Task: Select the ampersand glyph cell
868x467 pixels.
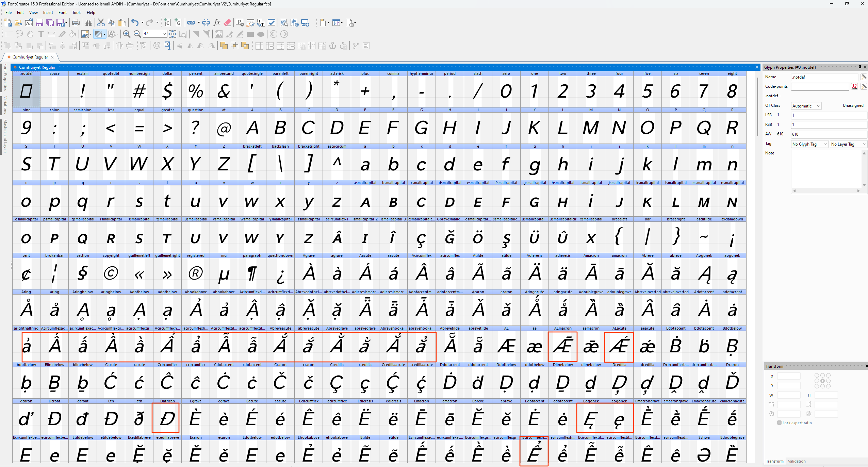Action: click(224, 89)
